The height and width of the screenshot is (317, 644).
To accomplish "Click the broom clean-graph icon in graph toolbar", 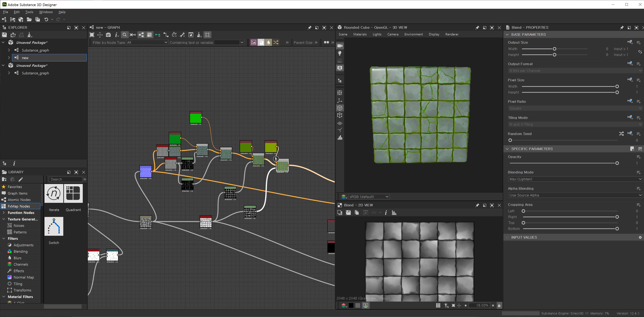I will (x=199, y=35).
